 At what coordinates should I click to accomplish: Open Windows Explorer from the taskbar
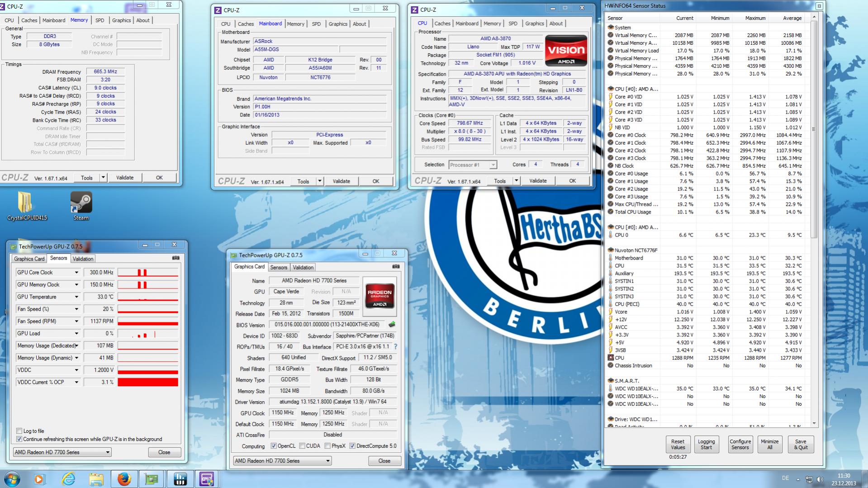coord(96,479)
